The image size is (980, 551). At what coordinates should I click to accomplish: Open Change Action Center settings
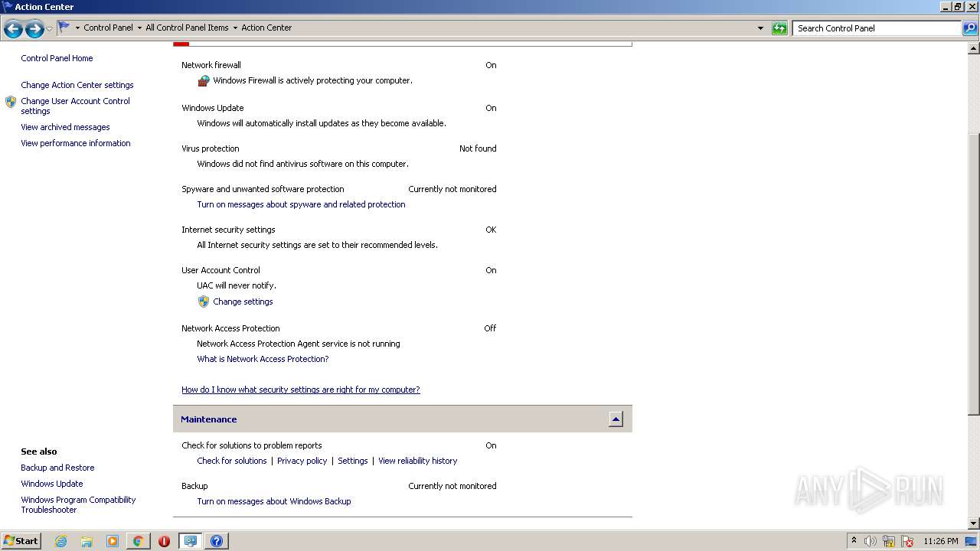click(77, 85)
